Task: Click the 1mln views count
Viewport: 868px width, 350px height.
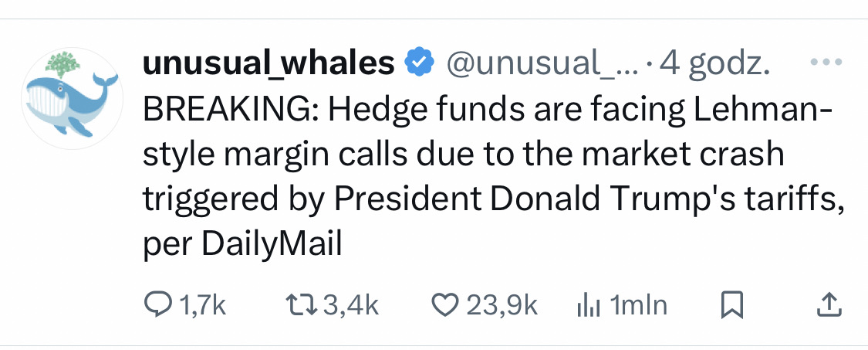Action: point(638,306)
